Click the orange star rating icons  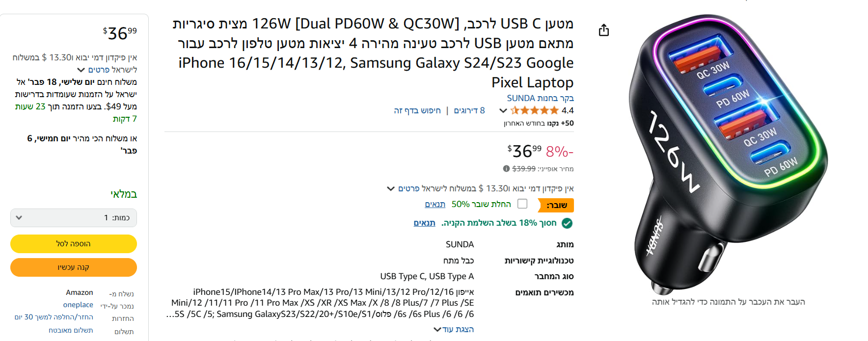click(534, 110)
